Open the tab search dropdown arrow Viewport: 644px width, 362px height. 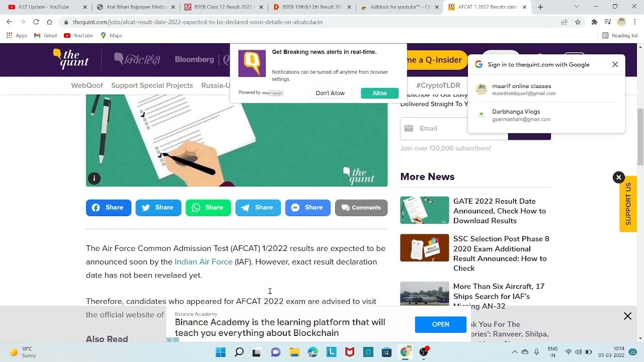pos(577,7)
